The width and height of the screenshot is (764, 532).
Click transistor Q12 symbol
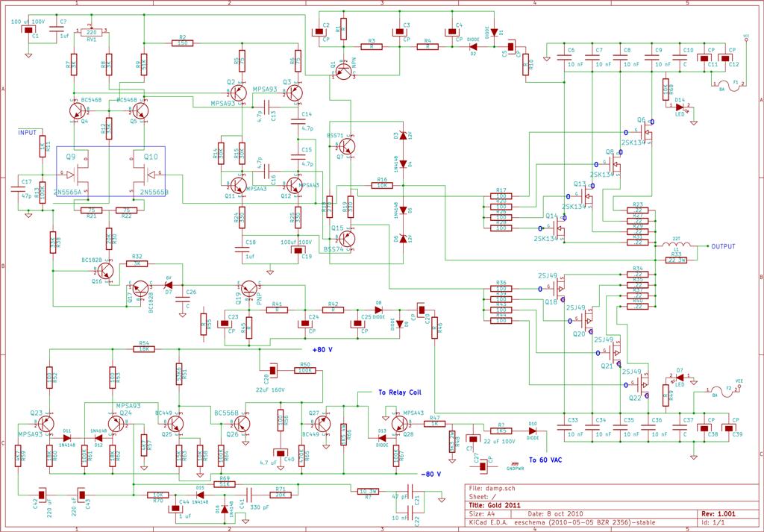click(295, 185)
